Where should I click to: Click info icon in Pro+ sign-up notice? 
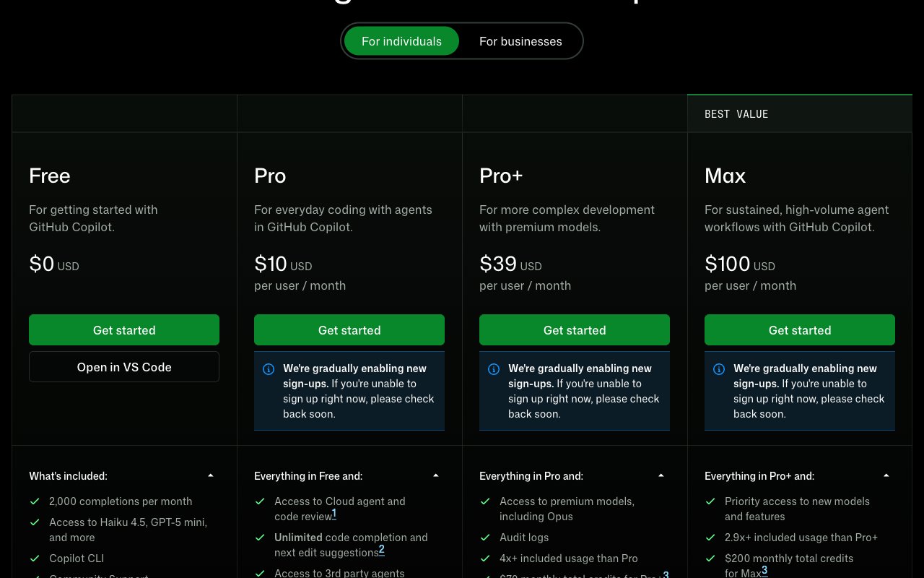pyautogui.click(x=494, y=369)
